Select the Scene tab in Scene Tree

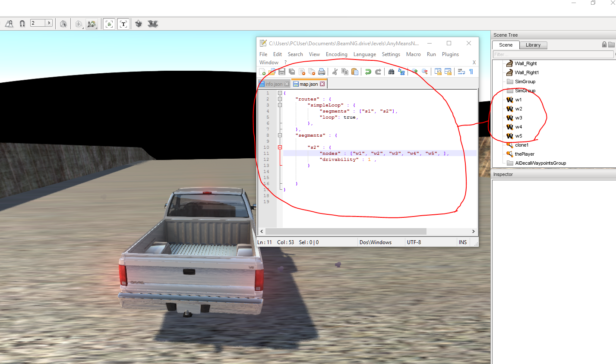[505, 45]
